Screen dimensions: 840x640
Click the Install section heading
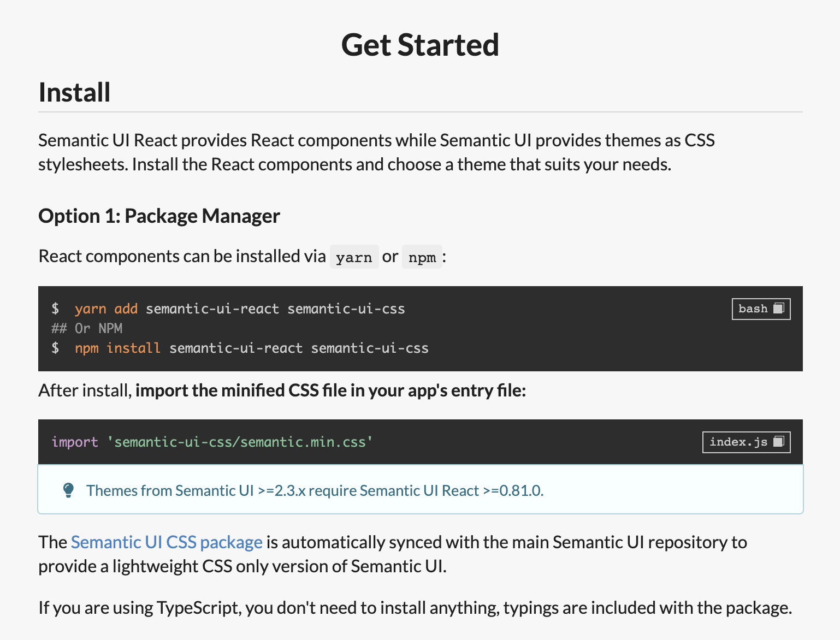[75, 92]
